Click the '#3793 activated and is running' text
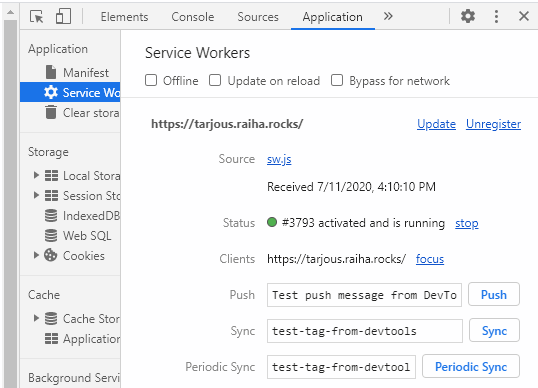538x388 pixels. pos(363,223)
